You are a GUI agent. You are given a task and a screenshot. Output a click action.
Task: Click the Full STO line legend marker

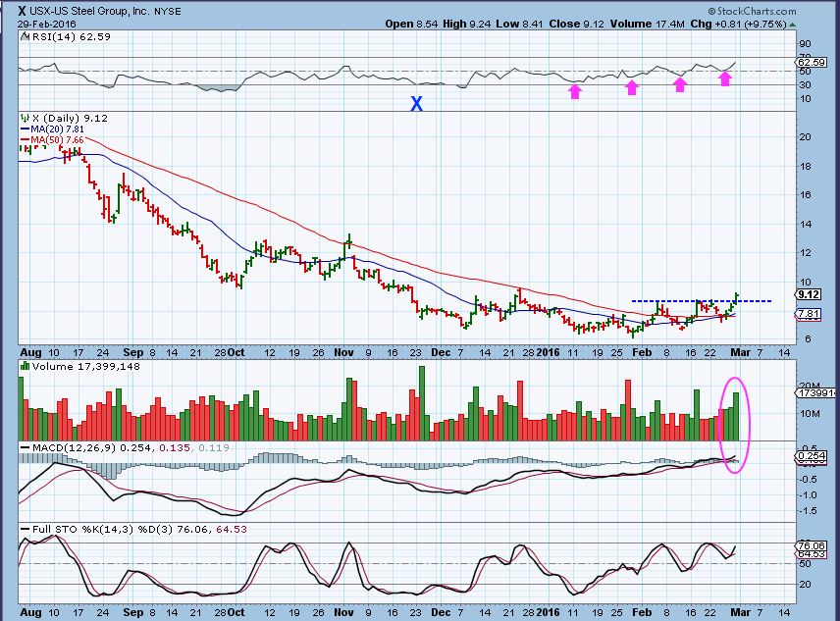[x=26, y=529]
